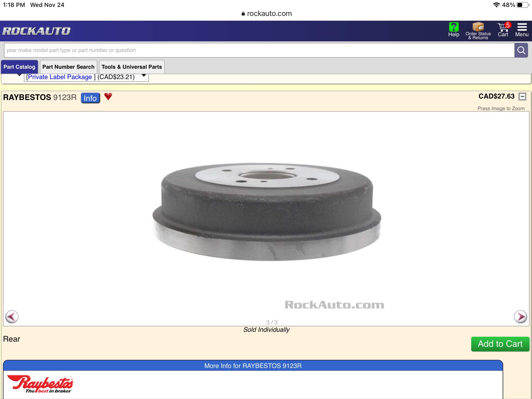
Task: Click Add to Cart
Action: (500, 344)
